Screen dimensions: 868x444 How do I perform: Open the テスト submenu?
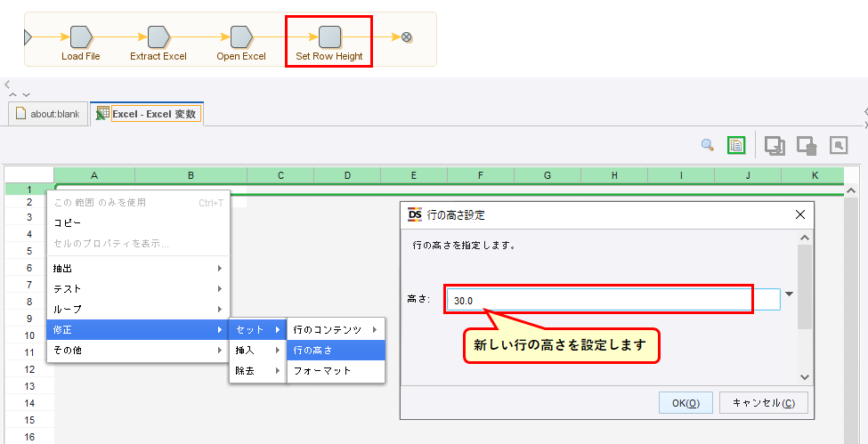click(138, 289)
